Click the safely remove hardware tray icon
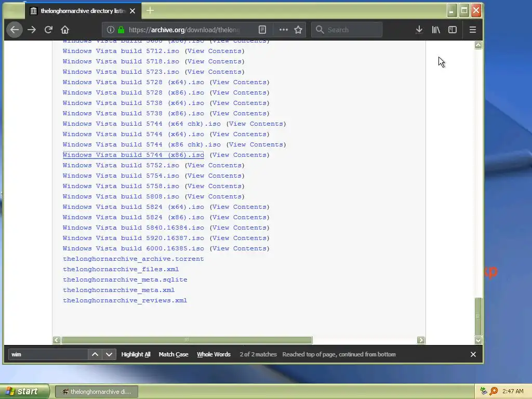 pyautogui.click(x=484, y=391)
